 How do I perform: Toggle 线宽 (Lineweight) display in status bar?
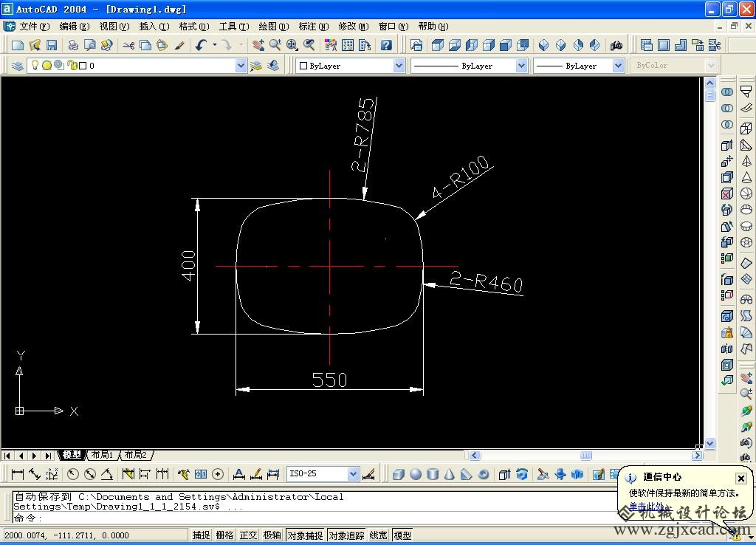coord(379,535)
